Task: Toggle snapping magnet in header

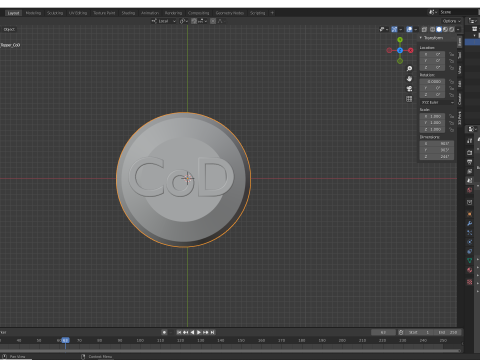Action: (x=194, y=21)
